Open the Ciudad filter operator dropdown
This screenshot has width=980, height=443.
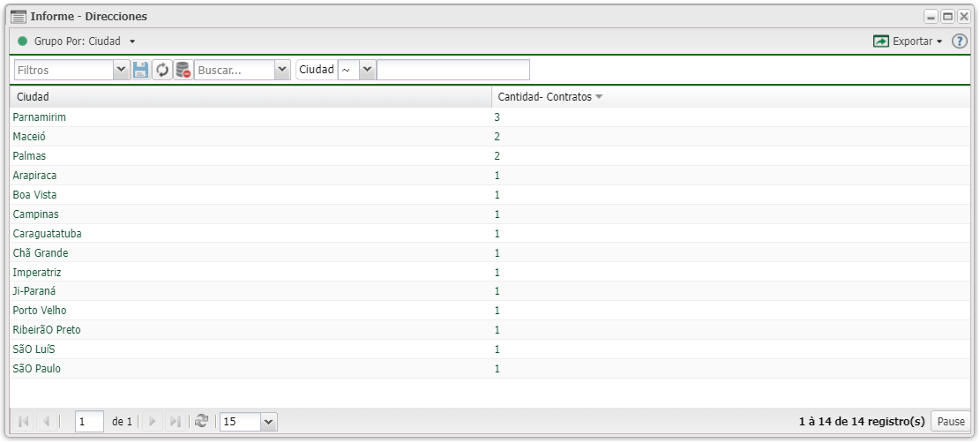[x=367, y=70]
